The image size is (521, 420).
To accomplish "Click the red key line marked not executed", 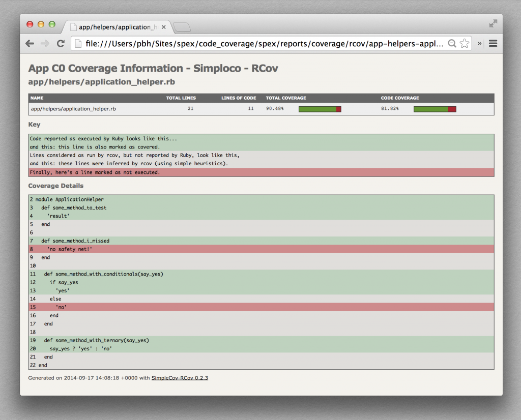I will point(261,172).
